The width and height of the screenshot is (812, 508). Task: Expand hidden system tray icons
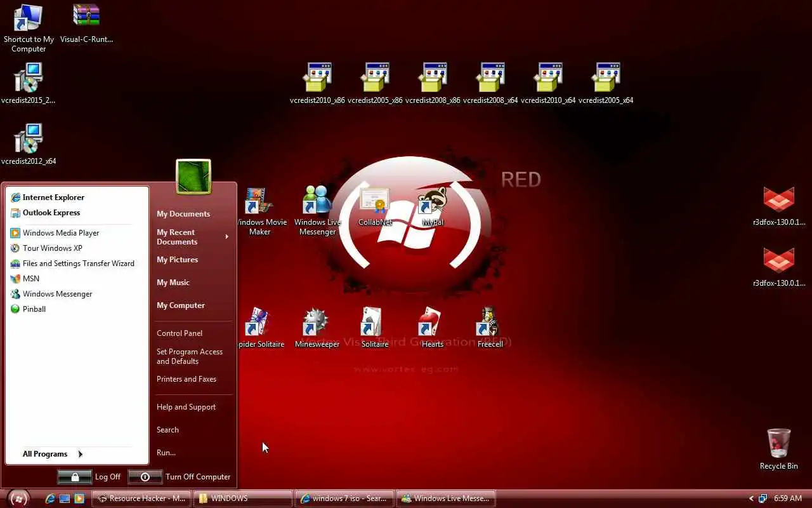[x=752, y=498]
